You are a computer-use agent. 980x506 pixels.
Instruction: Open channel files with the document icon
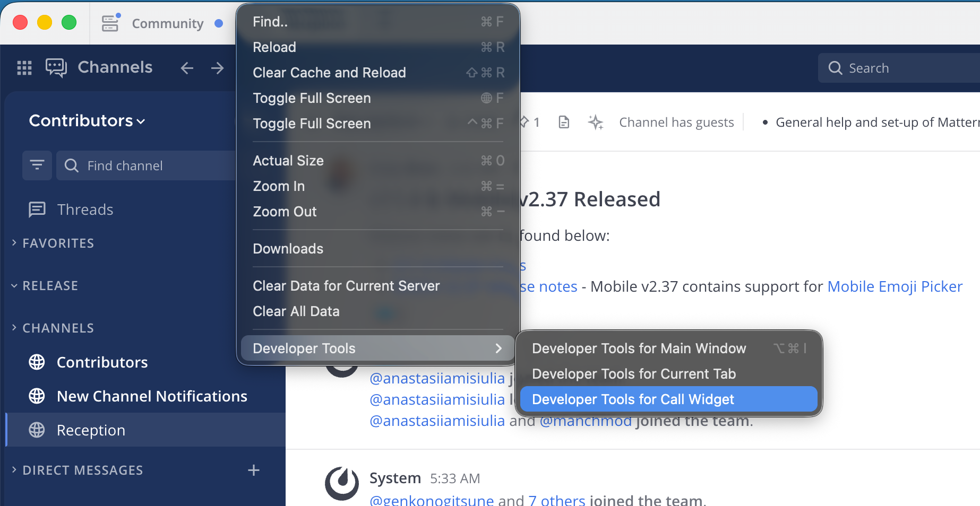click(563, 122)
